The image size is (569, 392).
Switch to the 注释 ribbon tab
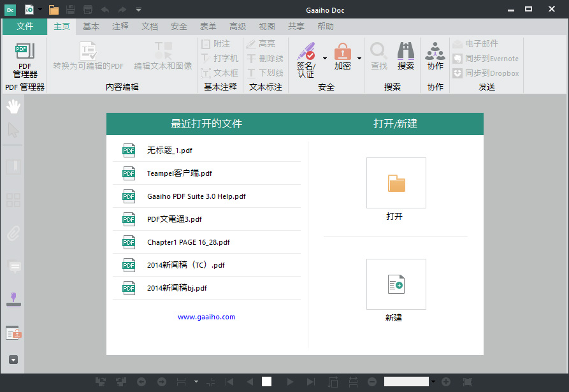point(120,27)
